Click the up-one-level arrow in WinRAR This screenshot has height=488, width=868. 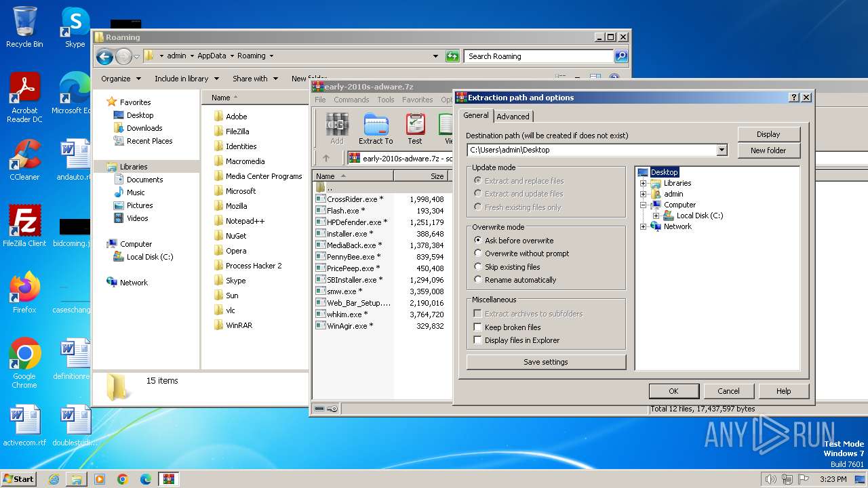coord(326,158)
